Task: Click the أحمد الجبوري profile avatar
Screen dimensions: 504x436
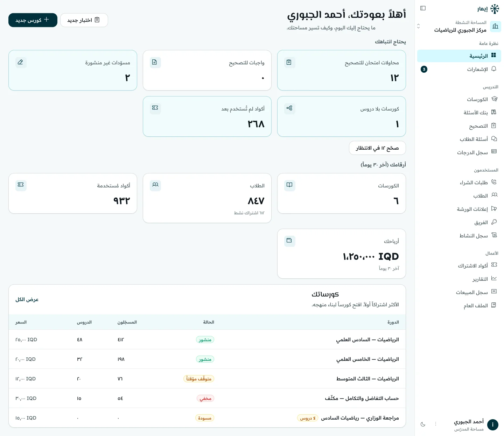Action: point(493,424)
